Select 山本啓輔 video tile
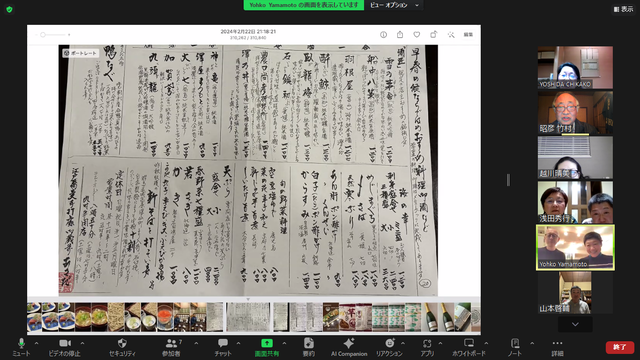This screenshot has width=640, height=360. pyautogui.click(x=575, y=293)
